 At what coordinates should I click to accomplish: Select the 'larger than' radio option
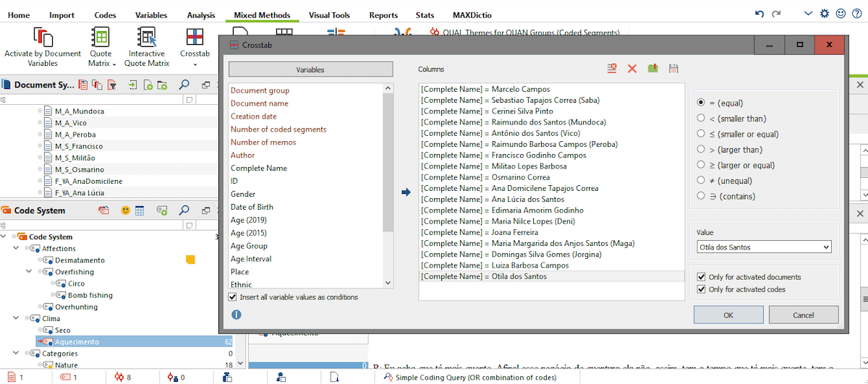pos(701,150)
